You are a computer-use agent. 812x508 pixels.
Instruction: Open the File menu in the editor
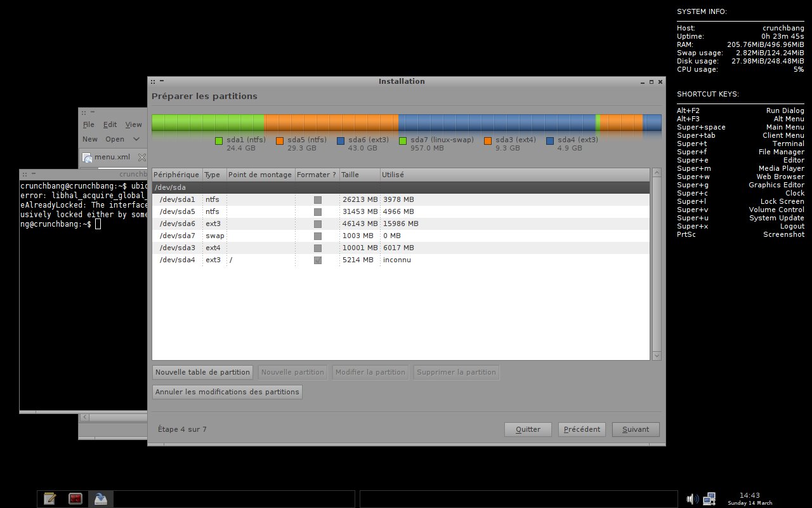(x=88, y=124)
